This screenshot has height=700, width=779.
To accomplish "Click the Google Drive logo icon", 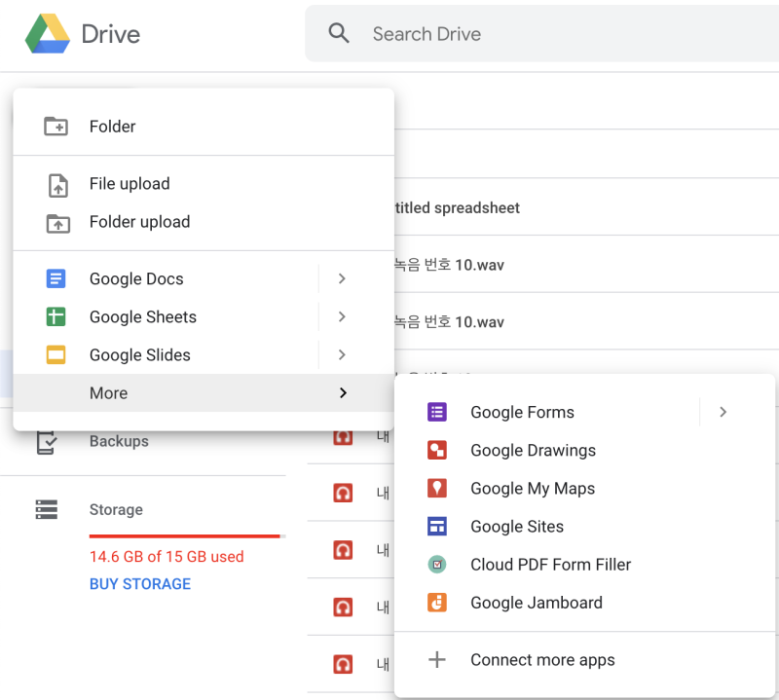I will [x=47, y=34].
